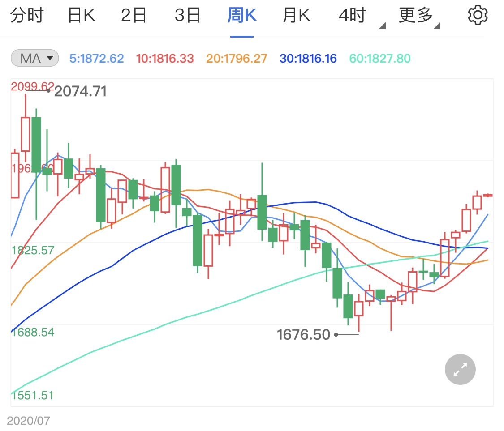Click the 1688.54 axis label
Image resolution: width=504 pixels, height=431 pixels.
(x=32, y=332)
